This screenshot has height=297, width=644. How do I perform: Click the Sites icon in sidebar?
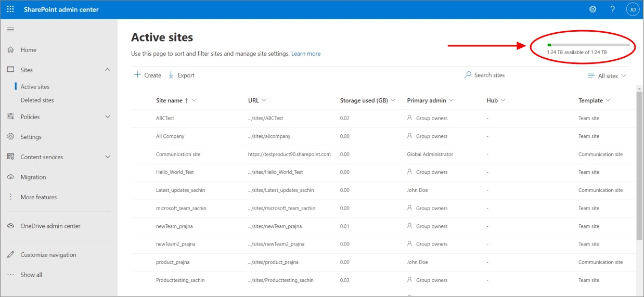click(10, 70)
